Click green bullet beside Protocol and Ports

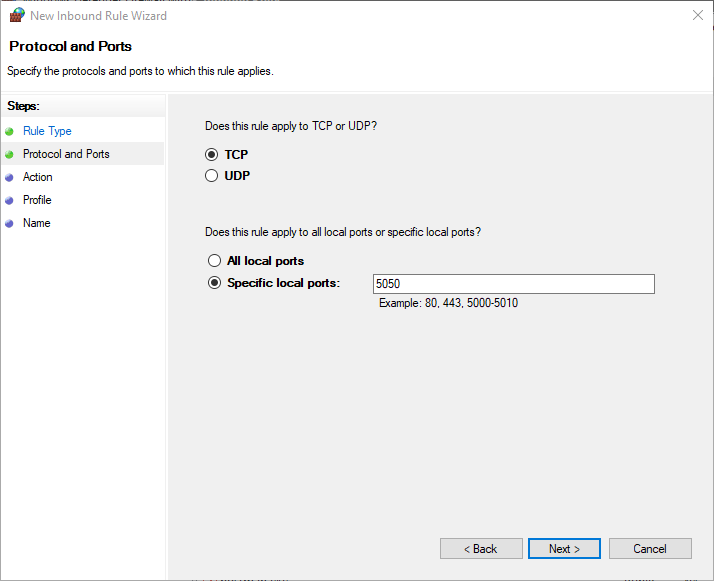click(x=10, y=154)
